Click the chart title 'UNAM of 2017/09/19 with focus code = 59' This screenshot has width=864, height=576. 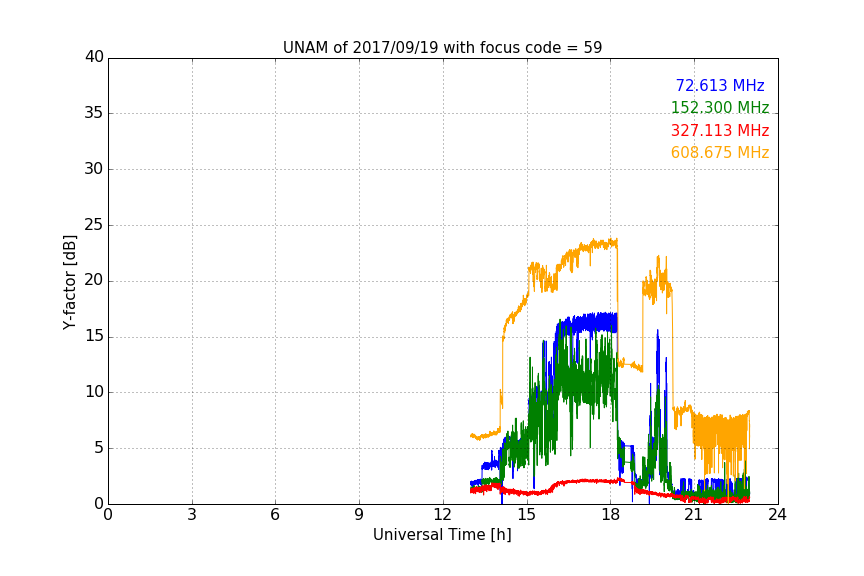(x=442, y=48)
